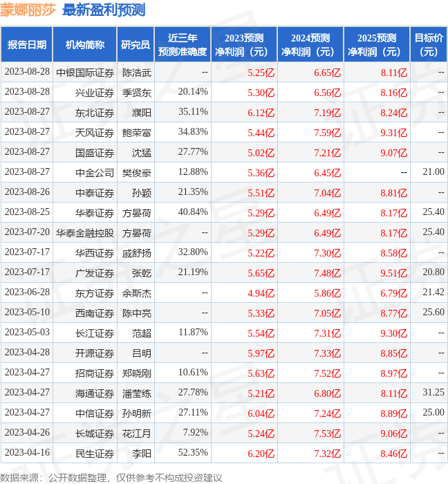Select the 研究员 column header
Viewport: 448px width, 484px height.
(x=135, y=45)
